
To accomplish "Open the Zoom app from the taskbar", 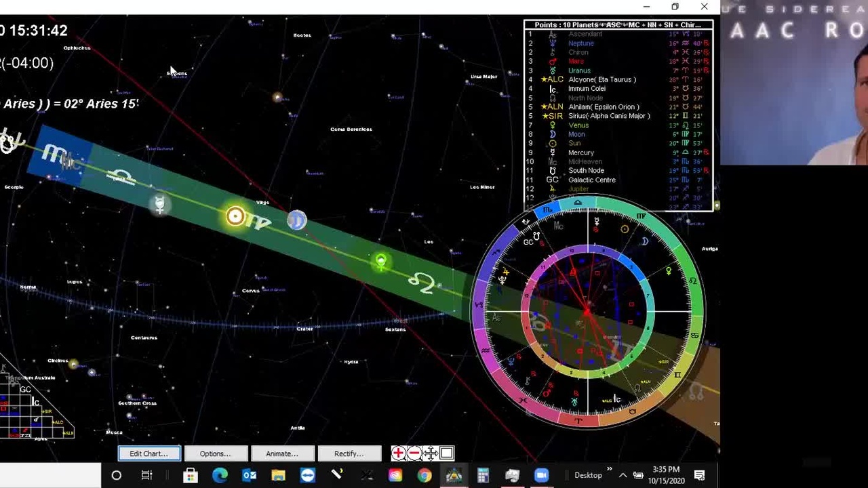I will (541, 475).
